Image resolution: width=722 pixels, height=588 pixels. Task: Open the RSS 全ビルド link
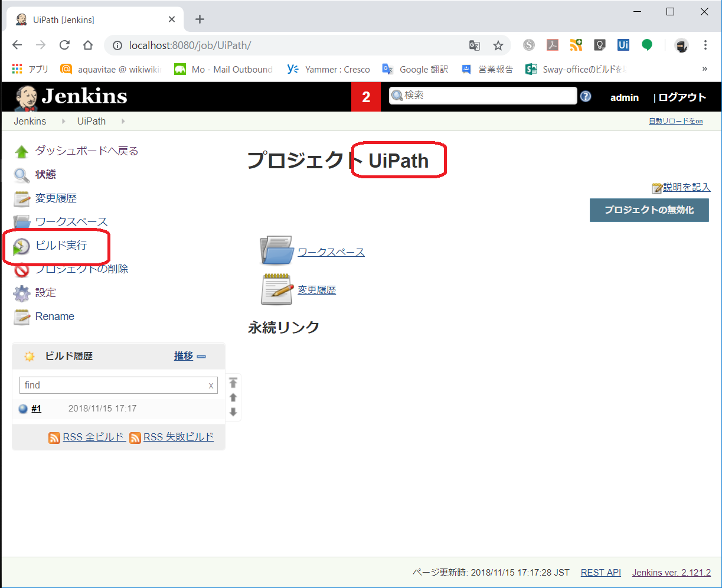(93, 437)
